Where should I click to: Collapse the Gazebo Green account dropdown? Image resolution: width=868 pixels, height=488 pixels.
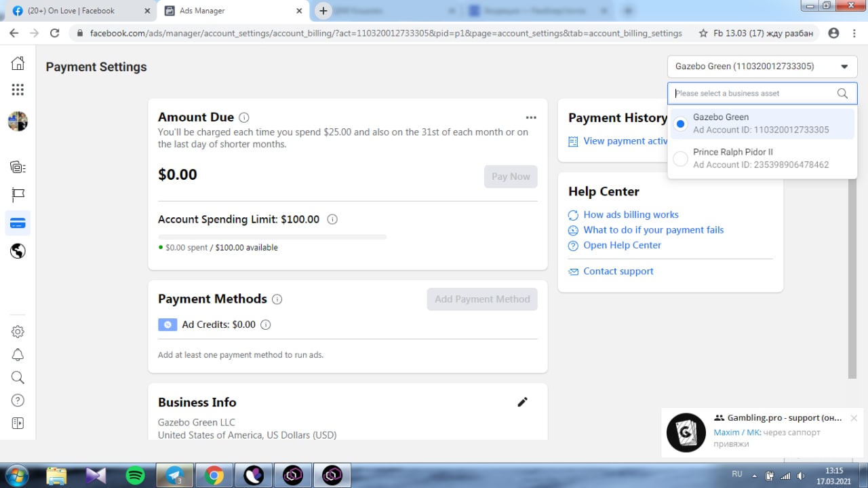[762, 67]
